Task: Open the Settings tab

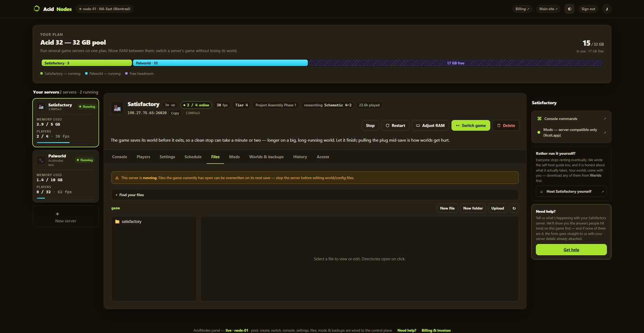Action: pyautogui.click(x=167, y=157)
